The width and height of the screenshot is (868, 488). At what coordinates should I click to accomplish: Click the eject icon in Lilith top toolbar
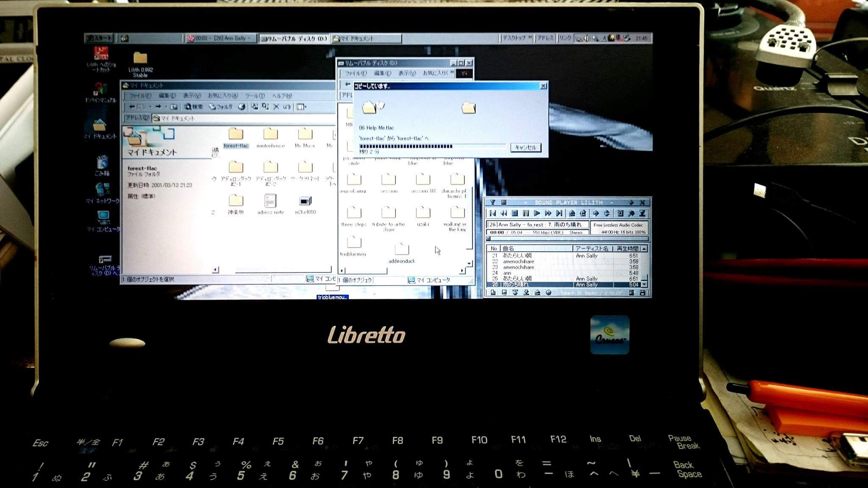pos(572,213)
